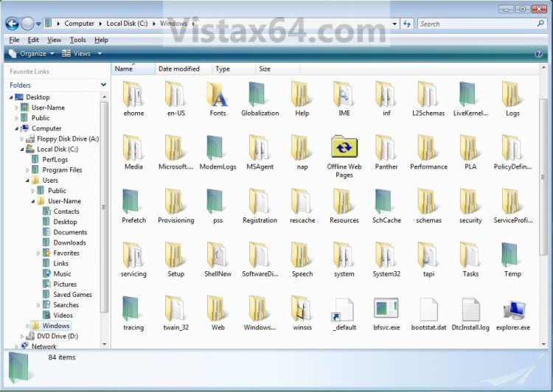Sort by the Size column header
Screen dimensions: 553x392
click(277, 69)
